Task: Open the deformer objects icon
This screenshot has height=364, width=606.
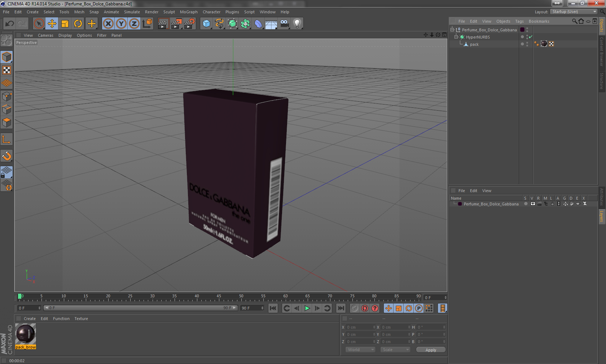Action: tap(258, 24)
